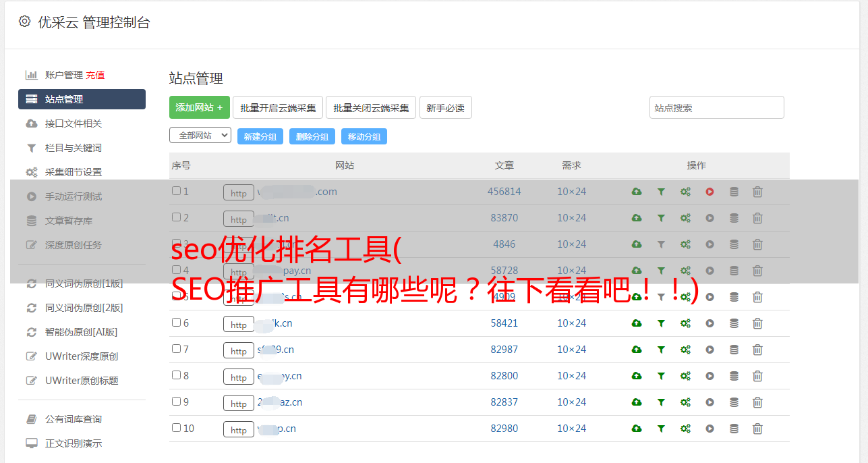
Task: Open gears icon in row 9 (82837)
Action: 685,402
